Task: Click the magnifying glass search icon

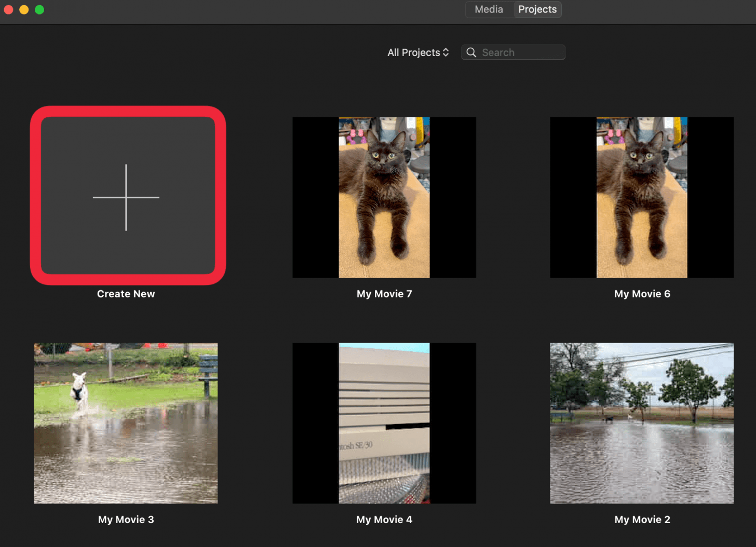Action: coord(471,52)
